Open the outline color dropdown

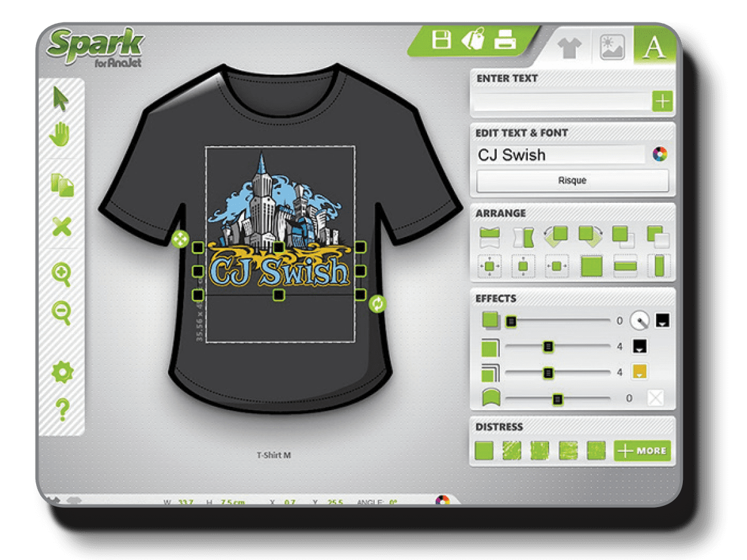(639, 347)
